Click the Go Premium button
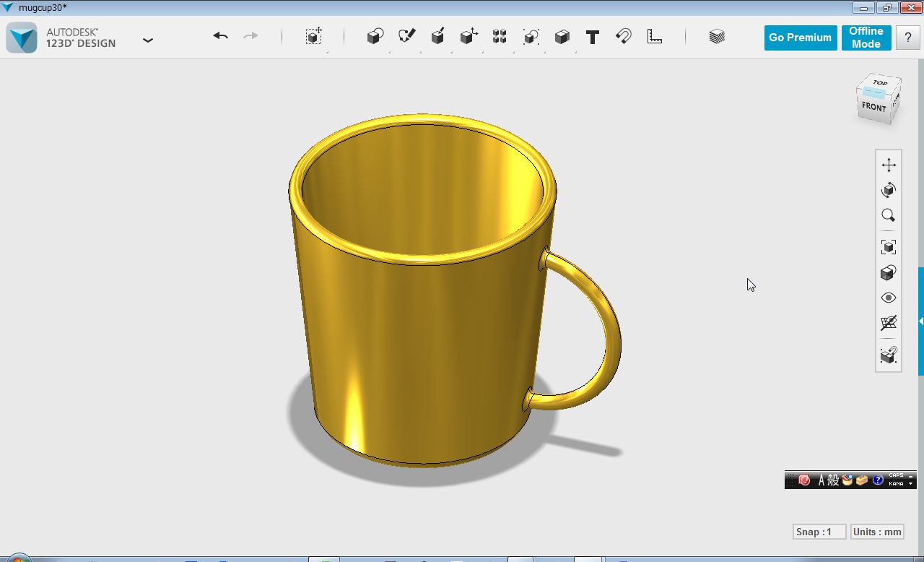This screenshot has width=924, height=562. pyautogui.click(x=800, y=38)
